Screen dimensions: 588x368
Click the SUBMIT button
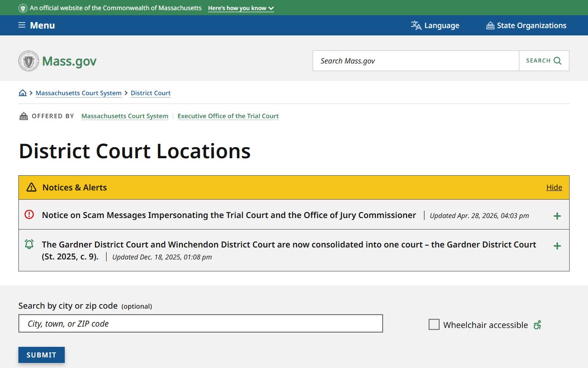point(41,355)
